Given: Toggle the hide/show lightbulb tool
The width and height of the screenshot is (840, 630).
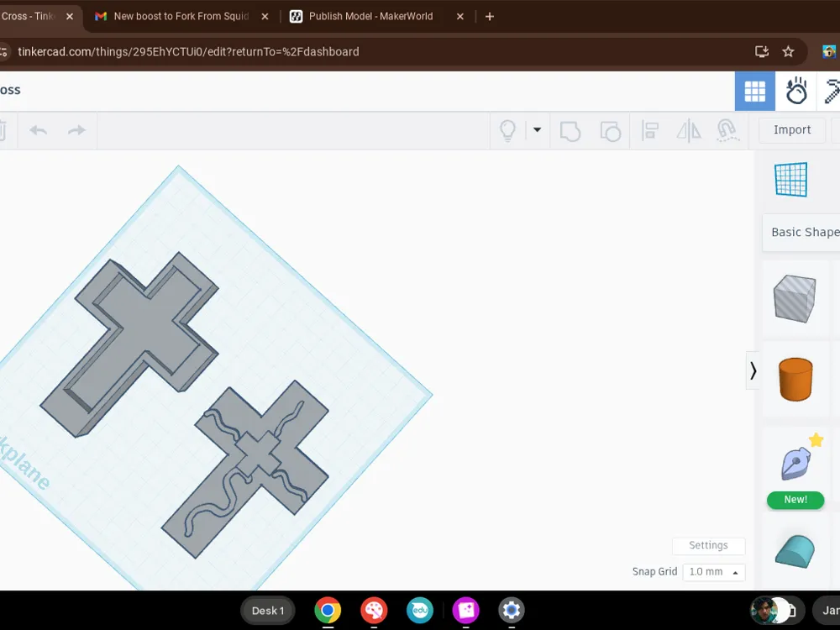Looking at the screenshot, I should (507, 130).
